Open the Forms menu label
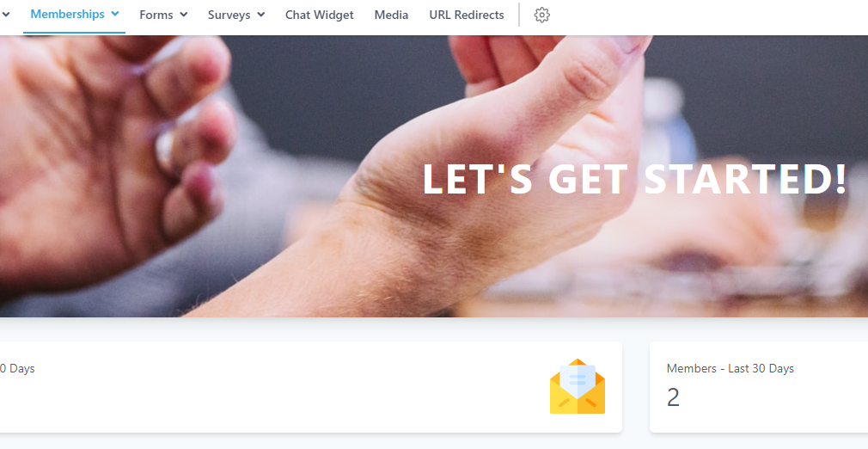Image resolution: width=868 pixels, height=449 pixels. [x=156, y=15]
